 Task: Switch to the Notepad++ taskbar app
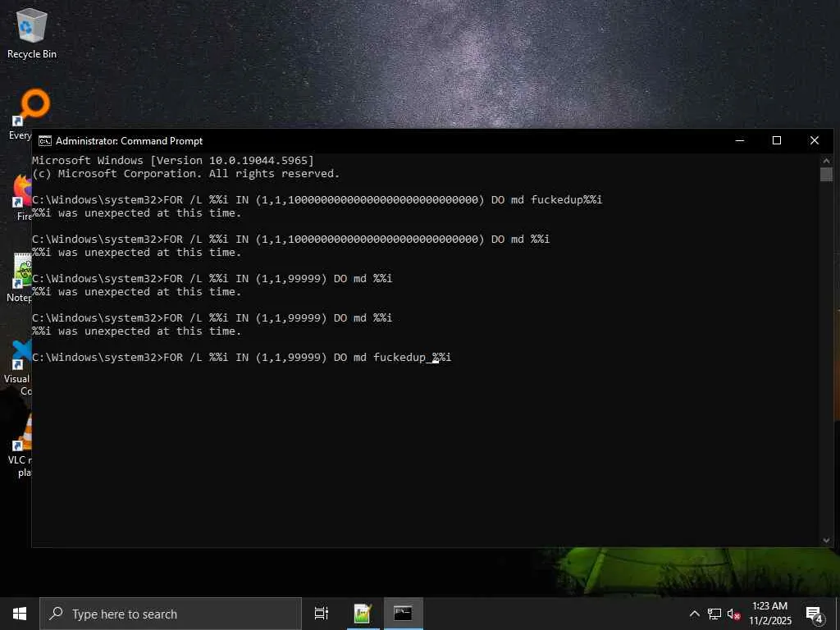pyautogui.click(x=363, y=614)
